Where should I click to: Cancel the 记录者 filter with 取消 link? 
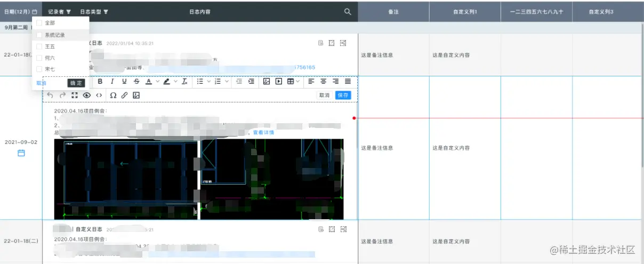pos(41,83)
